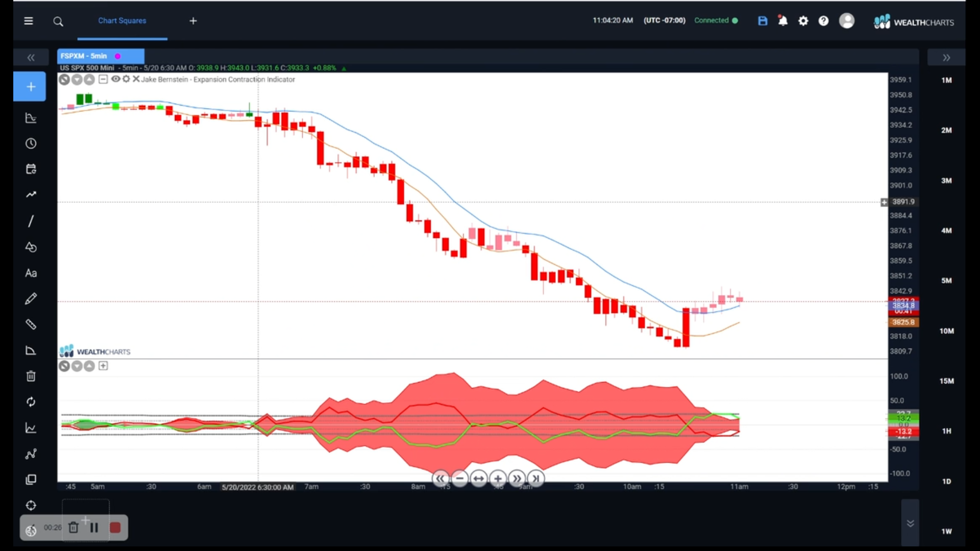Open the chart type tool in sidebar

point(31,118)
